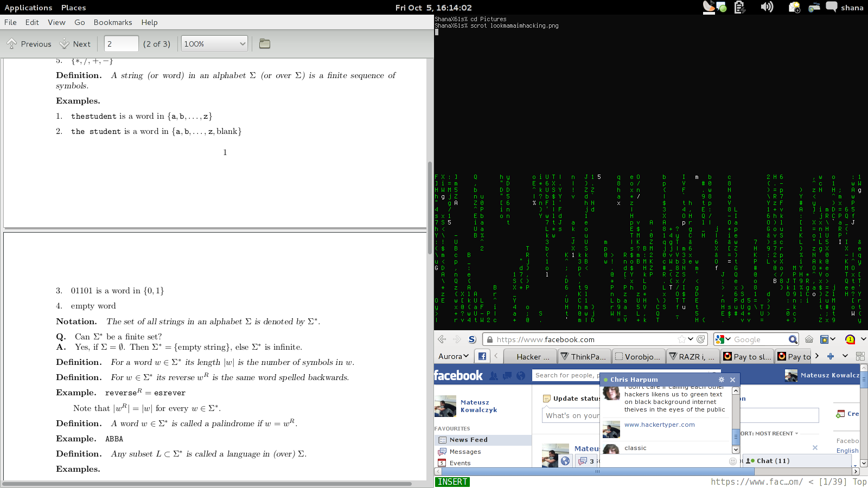Bookmark page with the star icon in address bar
The image size is (868, 488).
[x=681, y=339]
